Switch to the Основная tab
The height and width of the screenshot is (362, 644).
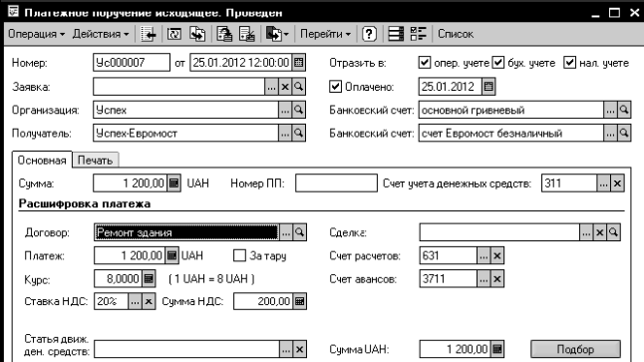point(42,160)
